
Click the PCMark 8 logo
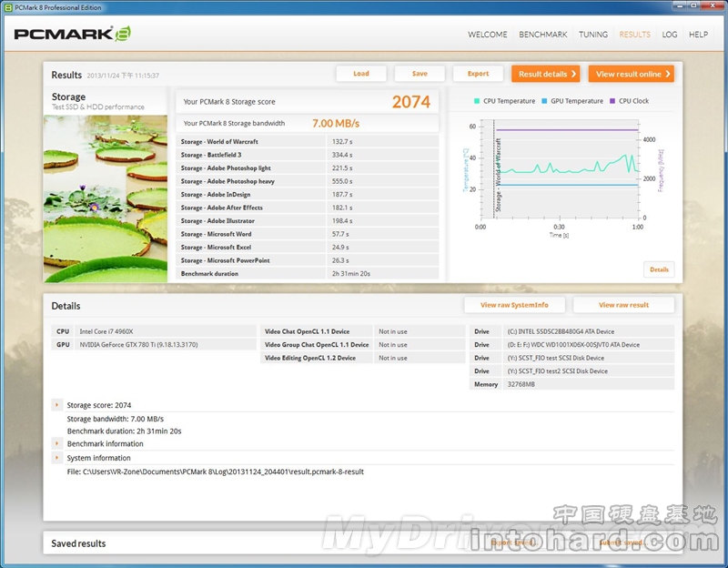coord(72,34)
